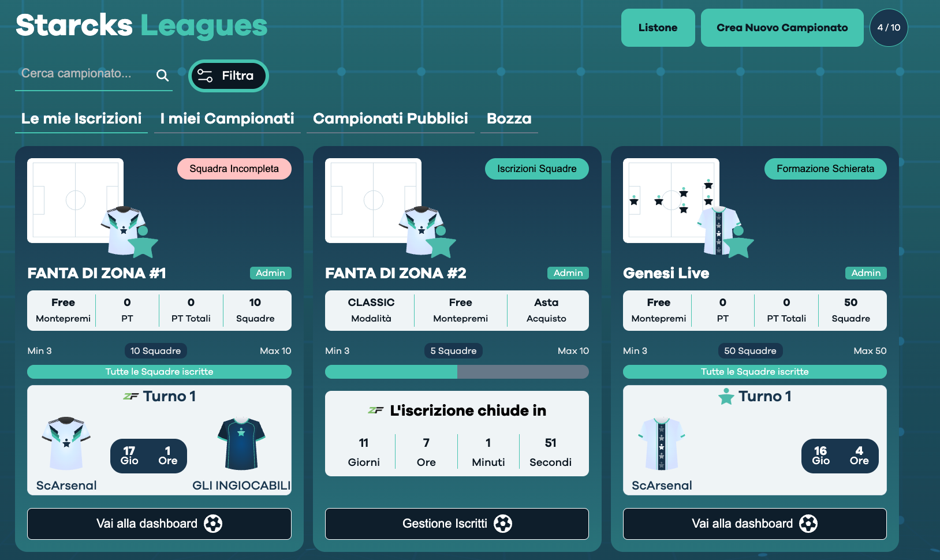
Task: Click Admin badge on FANTA DI ZONA #2
Action: pos(568,273)
